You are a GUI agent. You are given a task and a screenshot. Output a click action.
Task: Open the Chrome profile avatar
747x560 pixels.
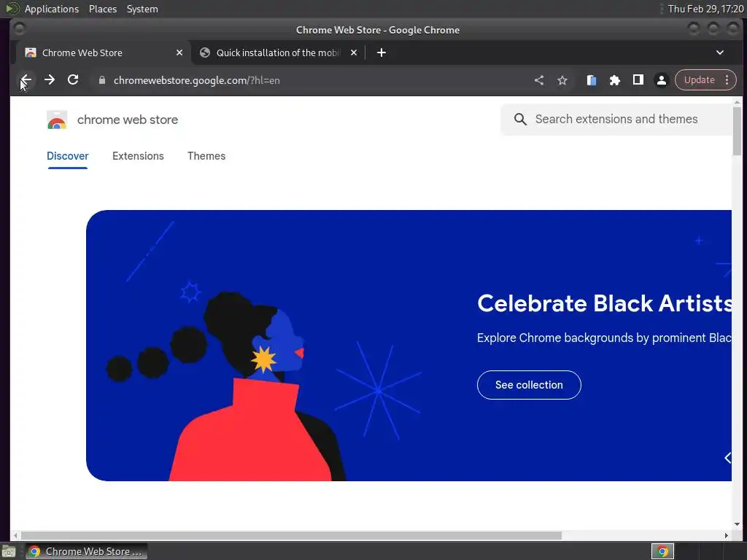[x=661, y=80]
